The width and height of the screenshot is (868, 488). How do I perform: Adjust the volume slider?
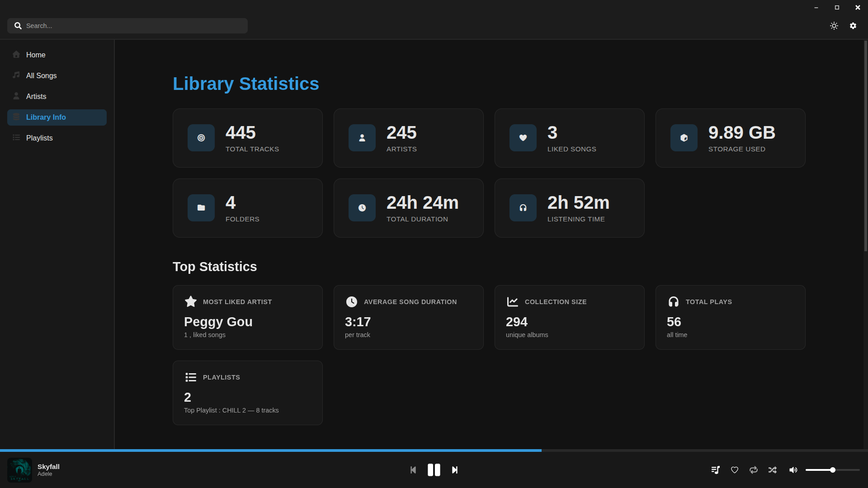832,470
